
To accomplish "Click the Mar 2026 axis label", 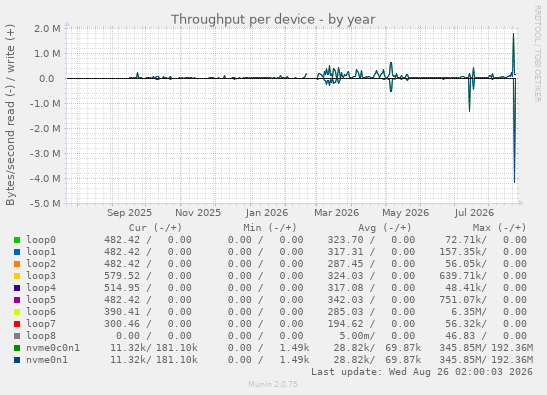I will [336, 213].
